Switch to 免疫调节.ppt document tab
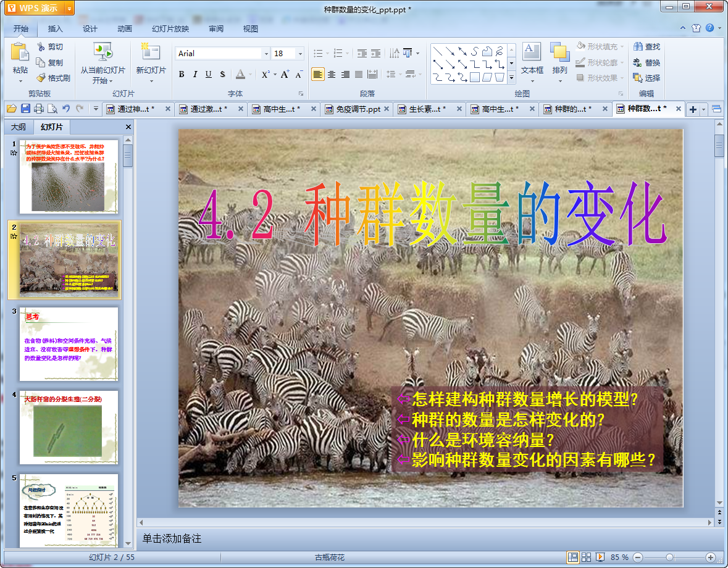Image resolution: width=728 pixels, height=568 pixels. coord(357,109)
